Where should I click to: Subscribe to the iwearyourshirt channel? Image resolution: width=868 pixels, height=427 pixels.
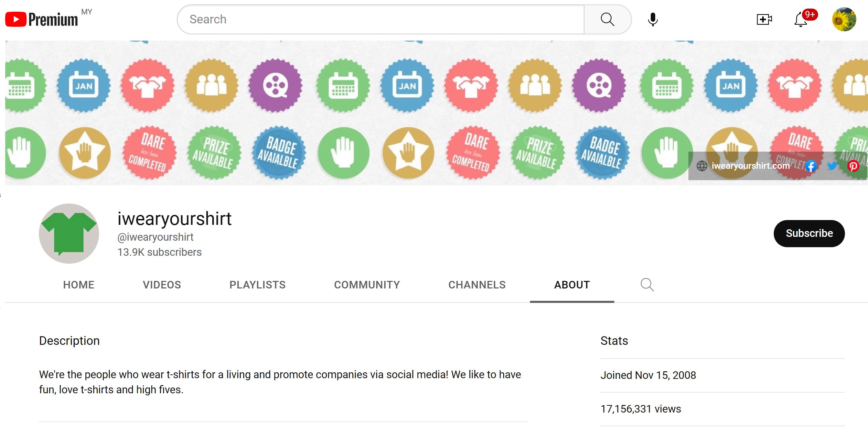(809, 233)
